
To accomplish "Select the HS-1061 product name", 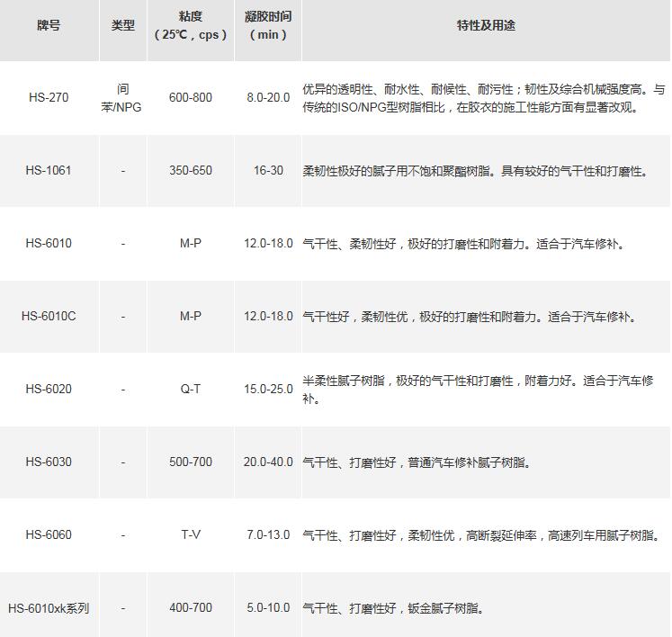I will (49, 171).
